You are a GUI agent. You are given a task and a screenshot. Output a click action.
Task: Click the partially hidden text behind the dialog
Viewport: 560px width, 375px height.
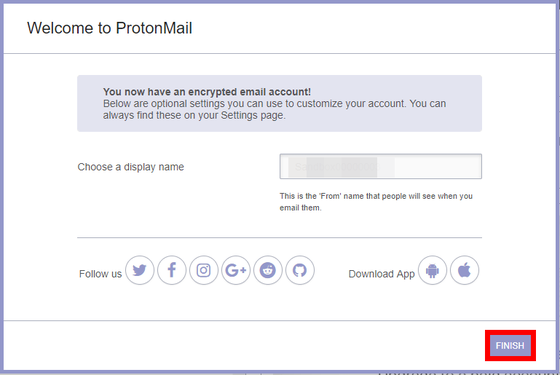pos(466,372)
